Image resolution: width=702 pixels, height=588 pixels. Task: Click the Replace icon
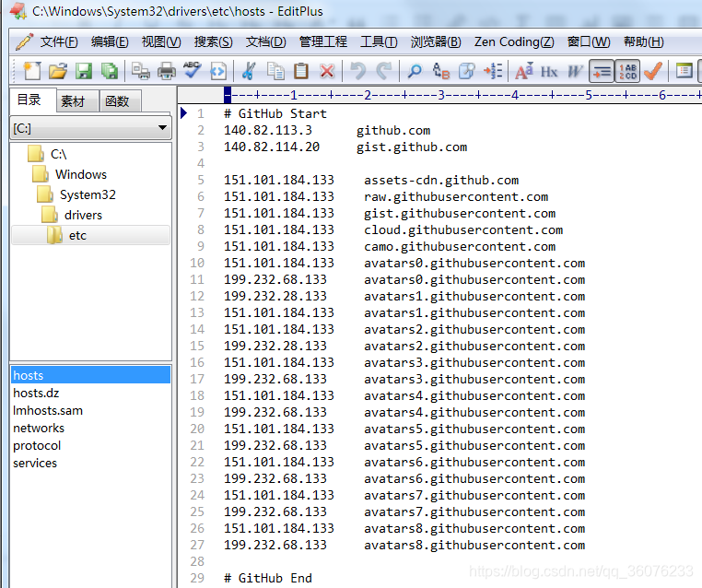pyautogui.click(x=440, y=71)
